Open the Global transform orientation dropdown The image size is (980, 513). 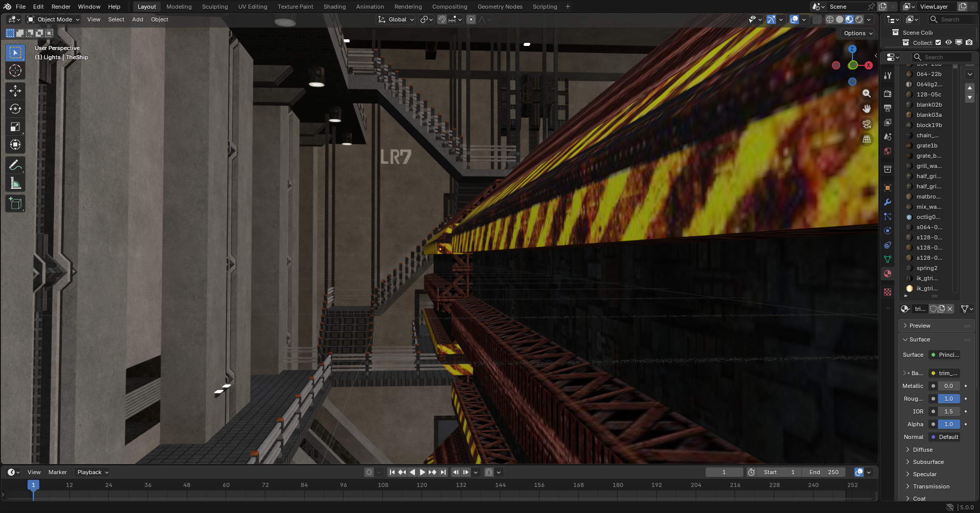tap(396, 19)
